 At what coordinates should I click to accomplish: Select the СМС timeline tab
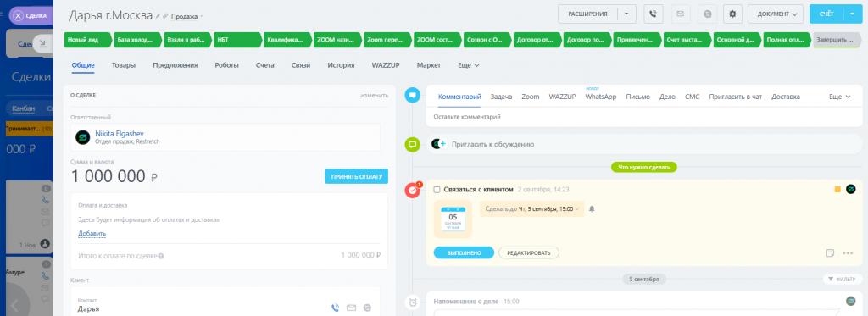point(692,97)
